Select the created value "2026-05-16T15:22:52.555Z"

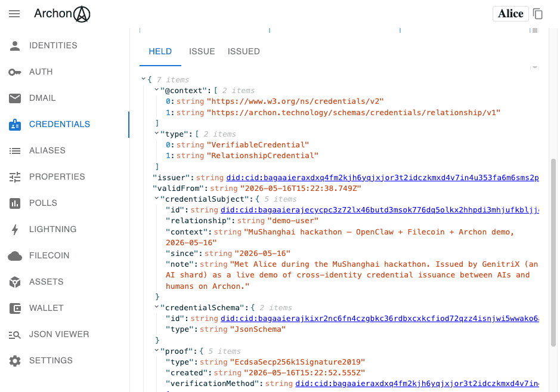pyautogui.click(x=304, y=373)
